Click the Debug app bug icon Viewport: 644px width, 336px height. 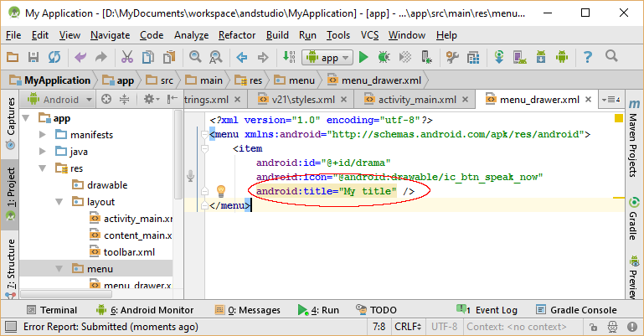pos(384,57)
